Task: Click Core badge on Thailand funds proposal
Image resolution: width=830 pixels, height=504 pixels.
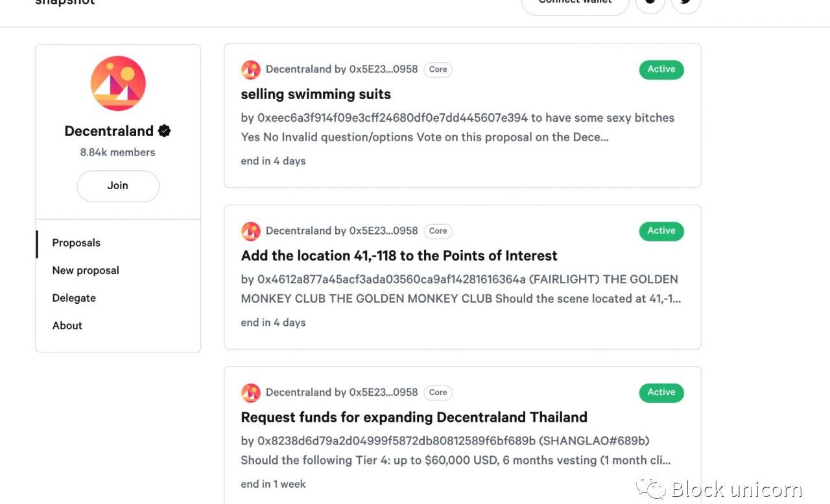Action: click(438, 393)
